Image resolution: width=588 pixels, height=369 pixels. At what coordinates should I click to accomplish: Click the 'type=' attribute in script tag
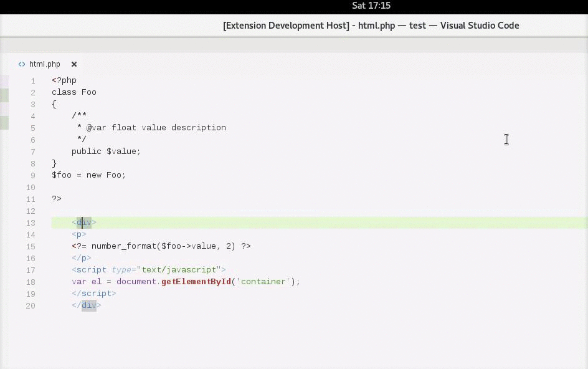point(124,270)
